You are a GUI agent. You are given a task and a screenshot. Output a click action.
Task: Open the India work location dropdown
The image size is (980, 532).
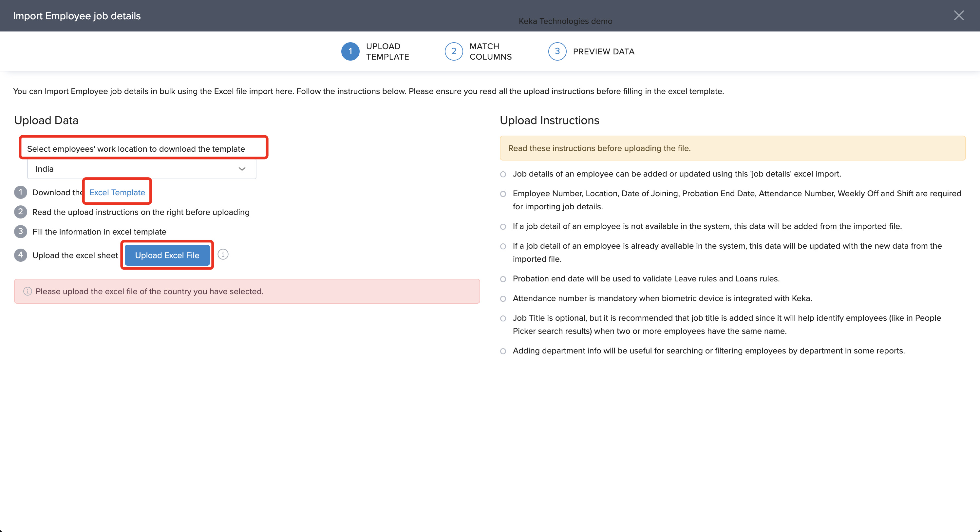(x=141, y=169)
